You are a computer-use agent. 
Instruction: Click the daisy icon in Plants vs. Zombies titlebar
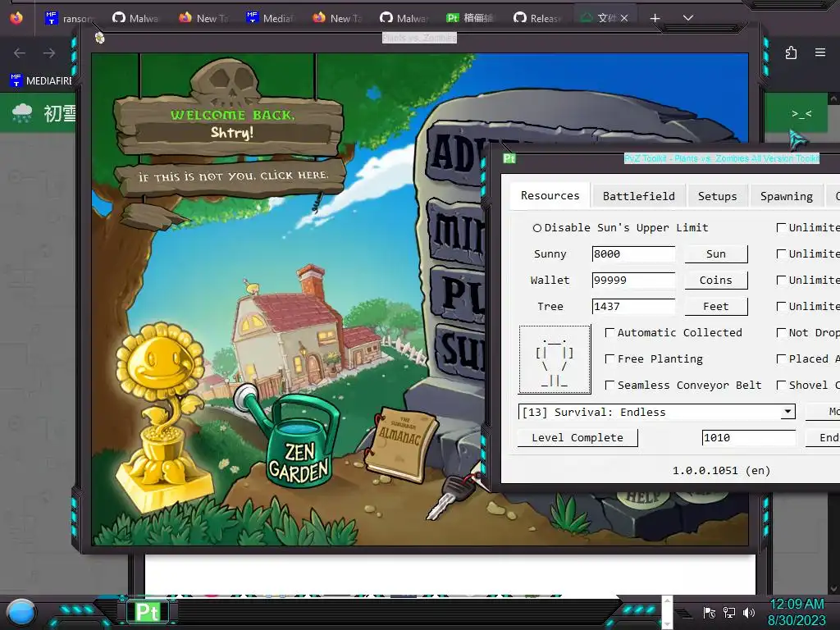[x=99, y=38]
